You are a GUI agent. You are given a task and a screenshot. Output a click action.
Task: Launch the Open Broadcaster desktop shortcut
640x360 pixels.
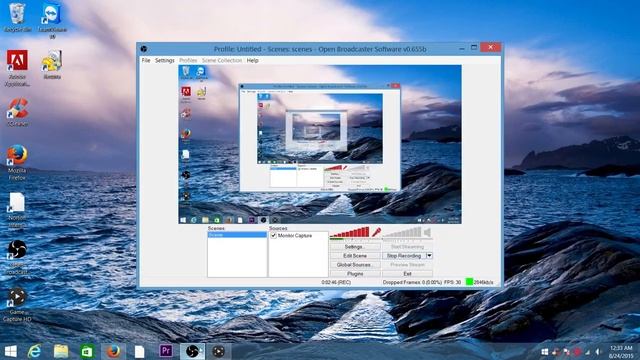(x=17, y=257)
